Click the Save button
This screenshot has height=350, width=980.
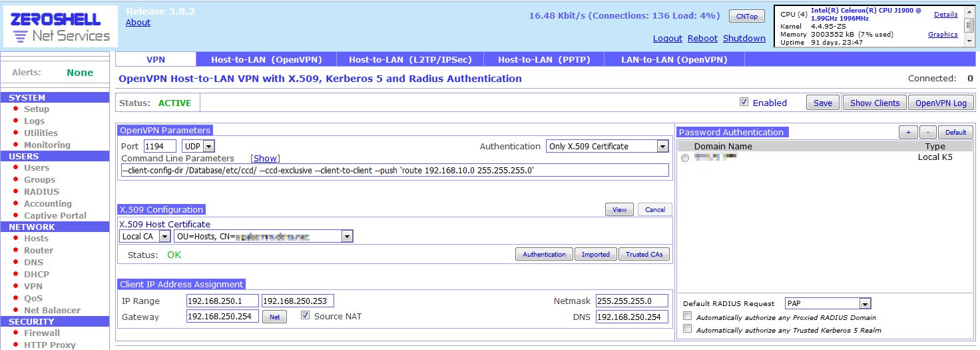click(823, 103)
